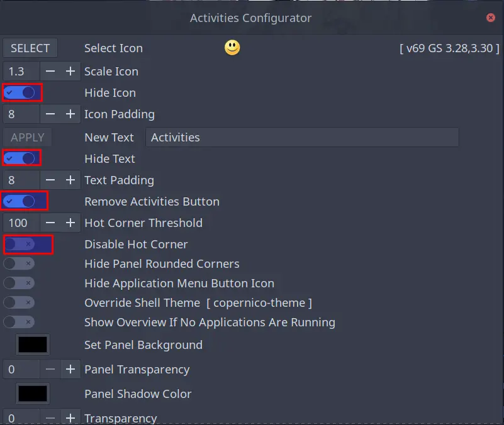Click the Hot Corner Threshold value field
Viewport: 504px width, 425px height.
coord(21,223)
